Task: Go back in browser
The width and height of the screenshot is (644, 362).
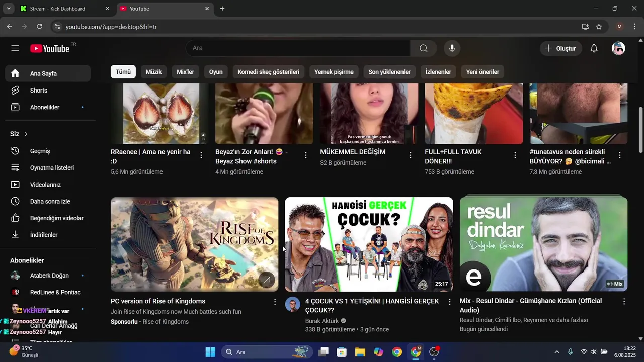Action: pos(9,27)
